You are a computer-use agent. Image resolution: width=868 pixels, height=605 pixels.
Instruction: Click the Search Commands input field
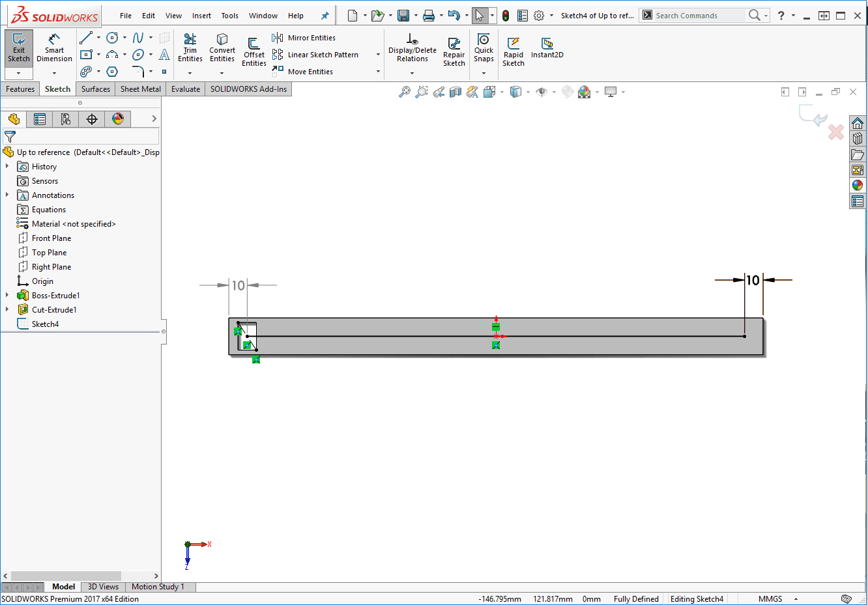(x=699, y=16)
